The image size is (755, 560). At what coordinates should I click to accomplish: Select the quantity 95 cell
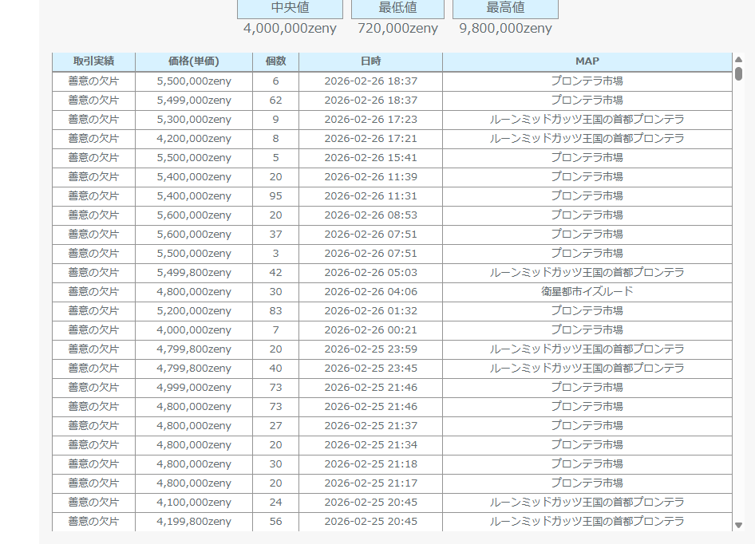275,195
